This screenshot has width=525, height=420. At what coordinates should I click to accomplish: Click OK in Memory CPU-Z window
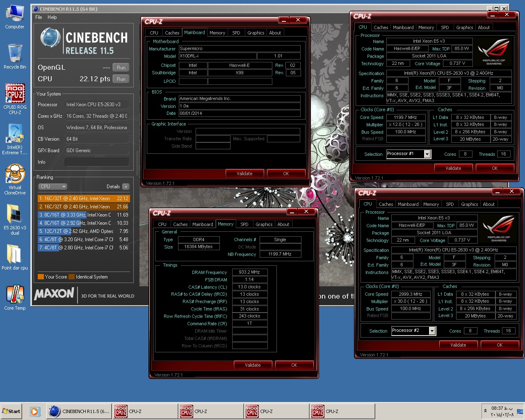point(294,365)
